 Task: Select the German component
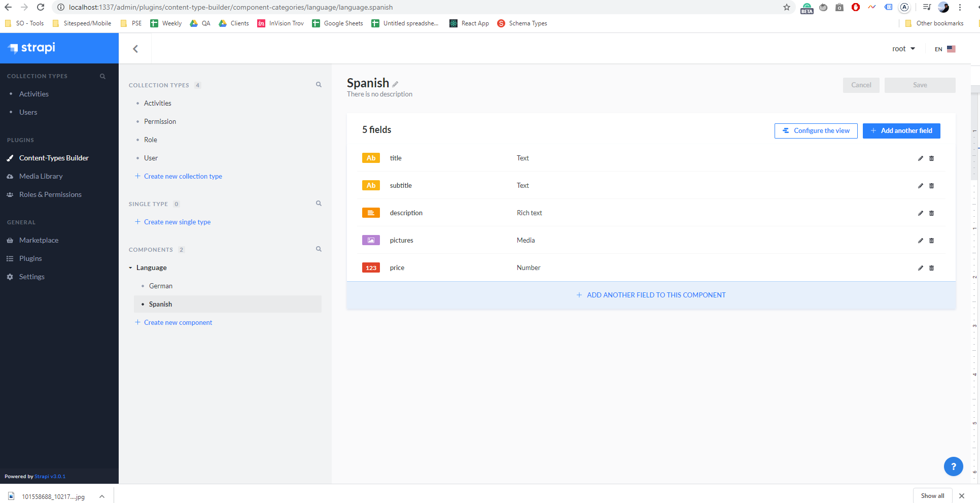pos(161,286)
